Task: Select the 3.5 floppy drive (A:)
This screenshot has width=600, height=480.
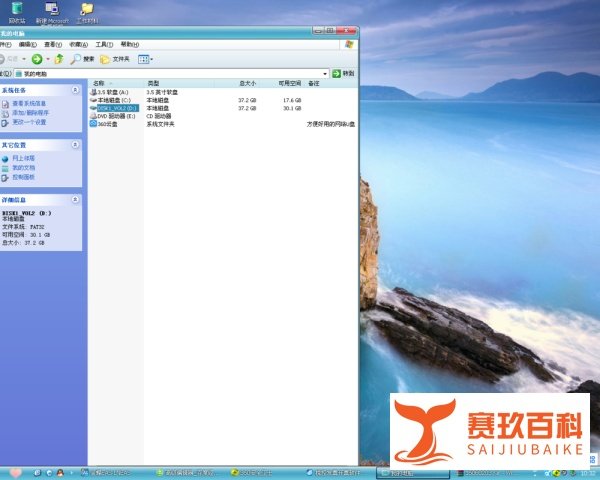Action: coord(112,92)
